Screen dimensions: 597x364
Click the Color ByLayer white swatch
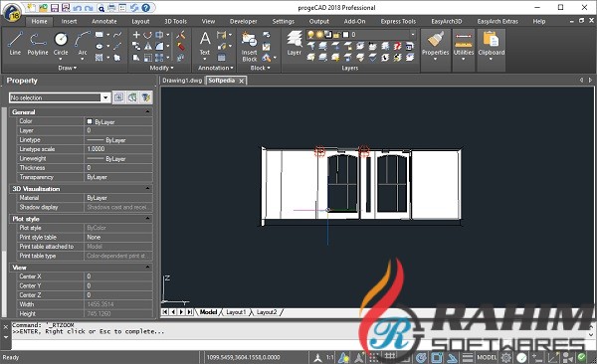90,121
